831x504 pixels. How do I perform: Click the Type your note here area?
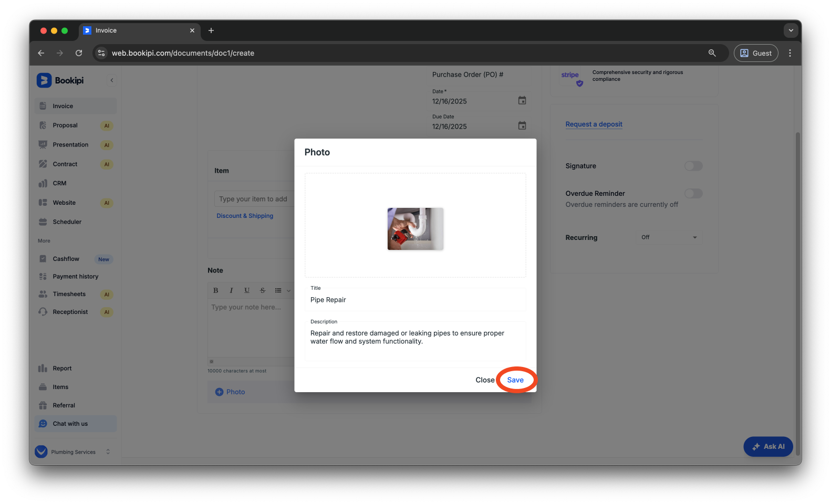pos(251,328)
